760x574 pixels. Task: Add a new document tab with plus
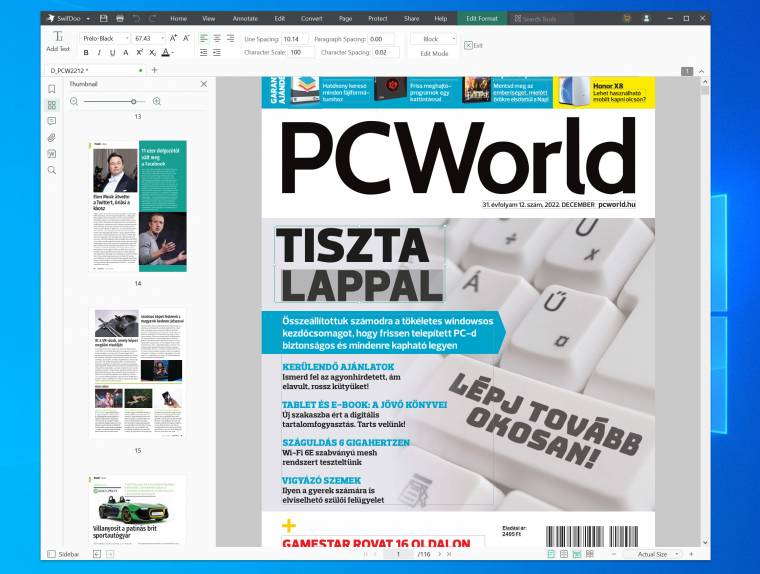click(x=155, y=70)
